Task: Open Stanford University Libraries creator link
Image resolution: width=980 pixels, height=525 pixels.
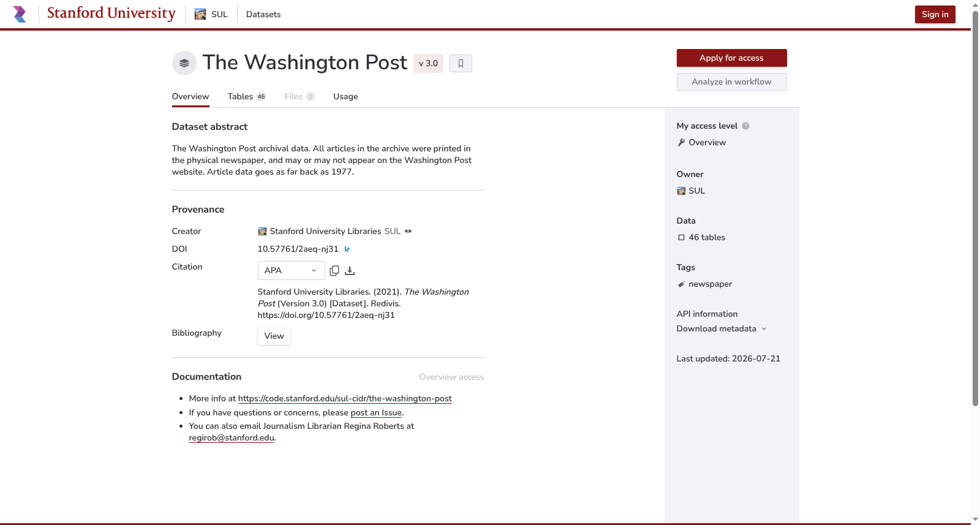Action: 325,231
